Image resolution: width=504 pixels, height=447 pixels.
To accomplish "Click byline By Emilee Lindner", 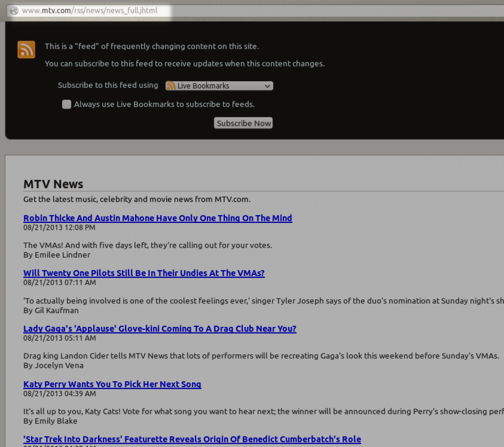I will [x=57, y=255].
